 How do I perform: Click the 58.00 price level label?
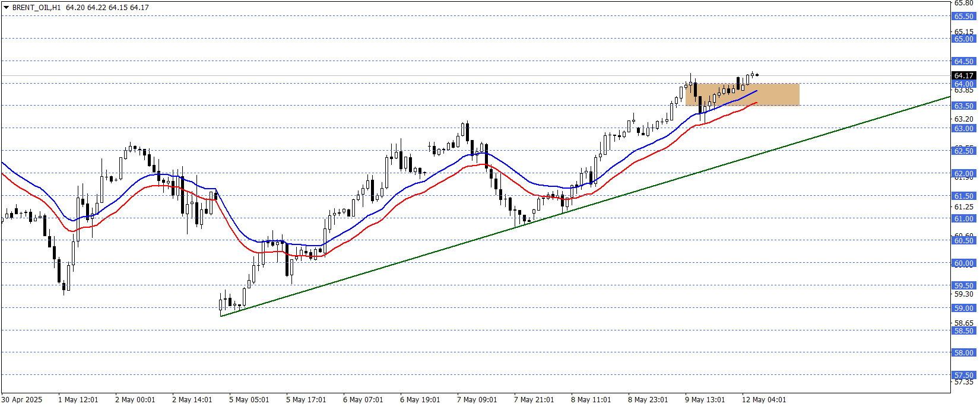point(964,352)
